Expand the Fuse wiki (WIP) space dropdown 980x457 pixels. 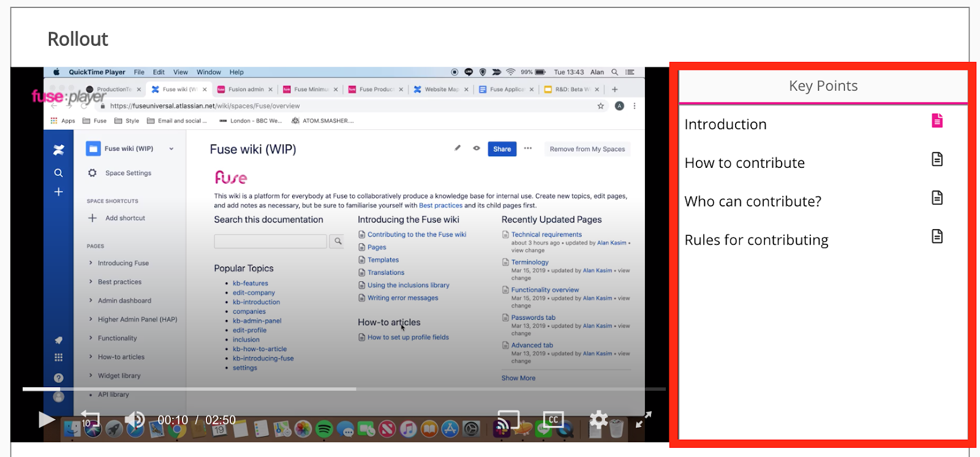[171, 149]
